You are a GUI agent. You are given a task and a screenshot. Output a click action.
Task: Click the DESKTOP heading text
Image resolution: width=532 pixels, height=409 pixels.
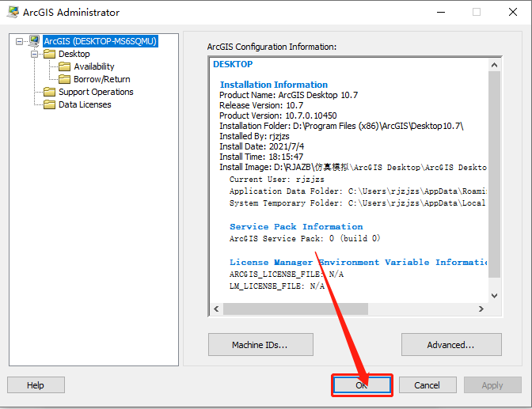click(x=233, y=64)
